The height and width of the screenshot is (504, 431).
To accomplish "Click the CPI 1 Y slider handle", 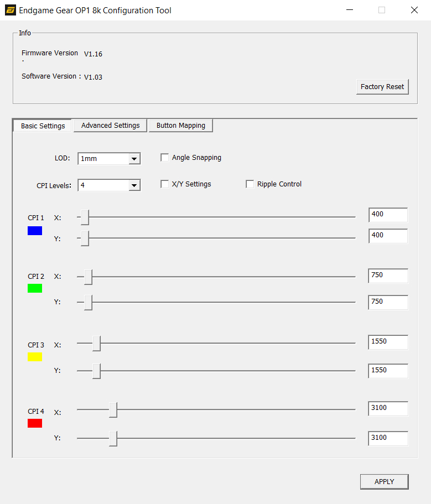I will tap(85, 238).
